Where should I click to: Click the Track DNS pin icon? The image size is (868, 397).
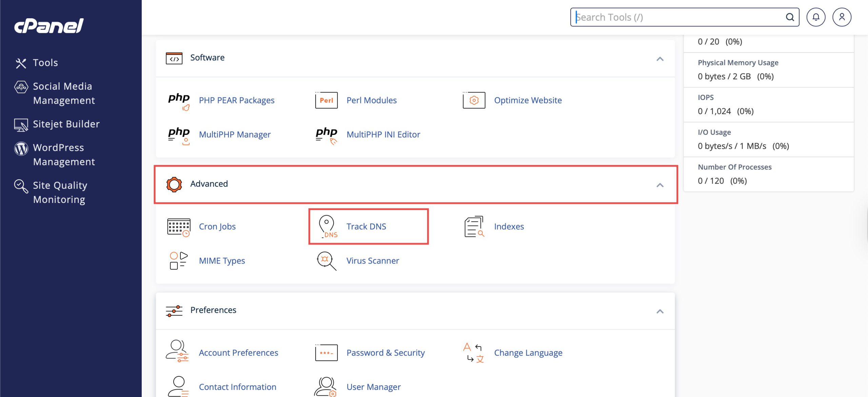[x=327, y=226]
